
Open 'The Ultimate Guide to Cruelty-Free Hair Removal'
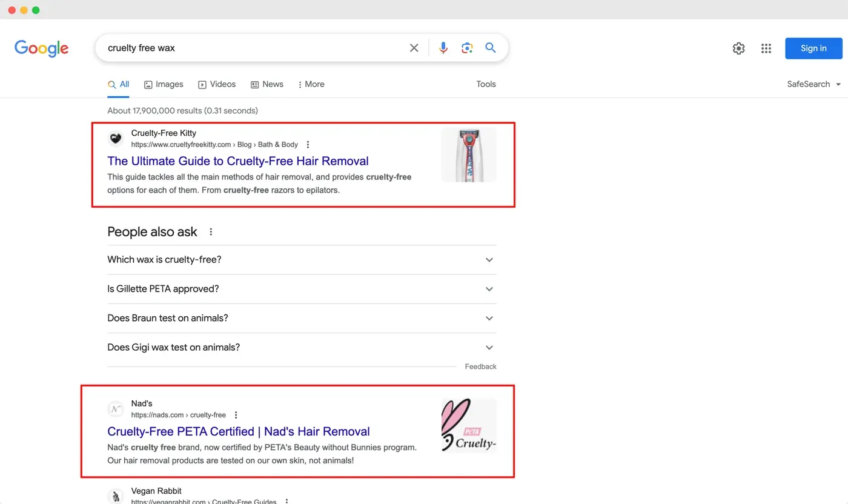pos(238,161)
